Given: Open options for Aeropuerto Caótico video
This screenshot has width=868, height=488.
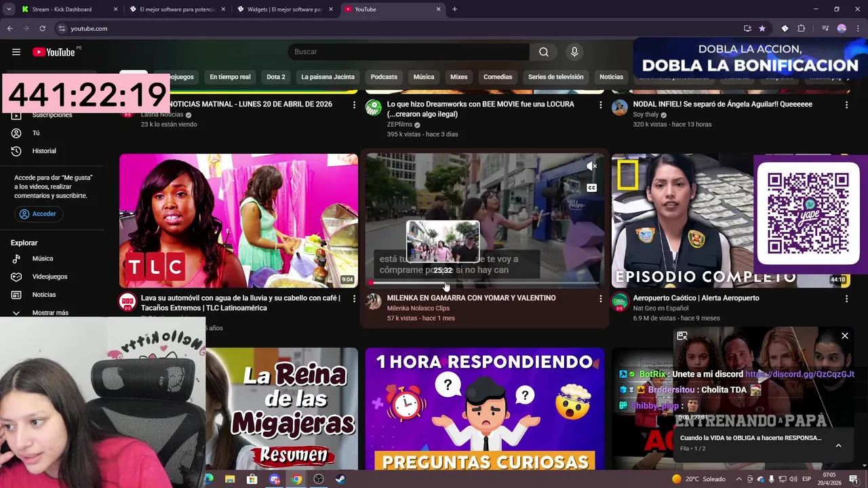Looking at the screenshot, I should click(846, 299).
